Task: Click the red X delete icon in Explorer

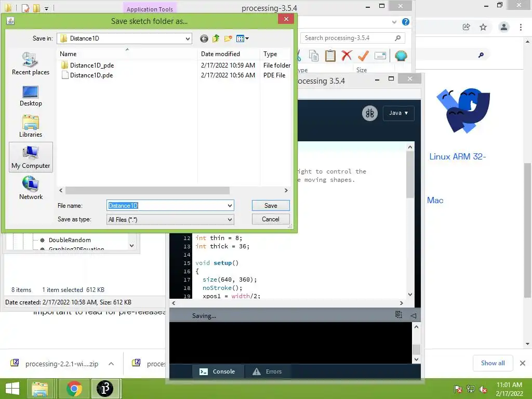Action: pos(347,56)
